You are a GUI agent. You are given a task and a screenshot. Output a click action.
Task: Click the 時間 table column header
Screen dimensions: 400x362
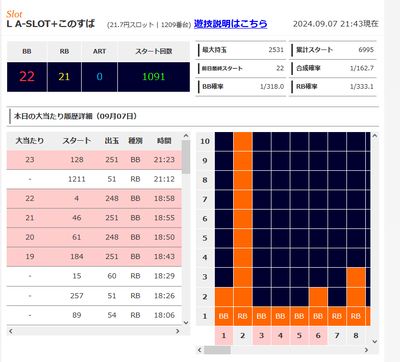pos(164,141)
